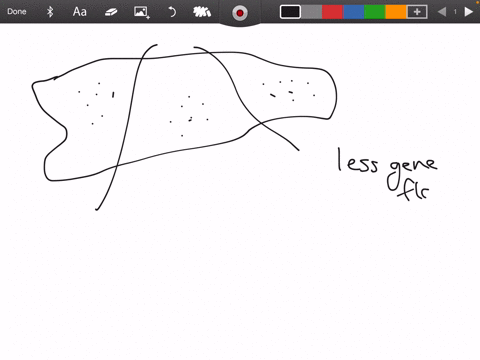Choose the green ink color

pyautogui.click(x=375, y=12)
